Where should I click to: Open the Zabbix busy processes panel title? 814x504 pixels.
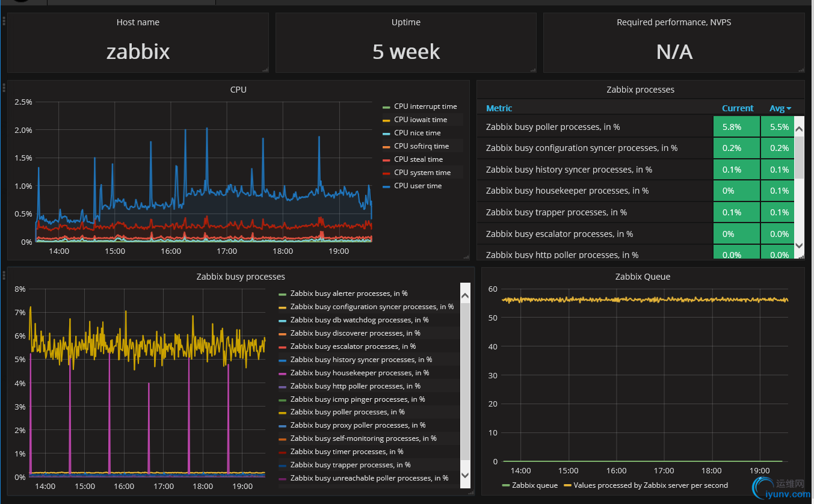(241, 277)
